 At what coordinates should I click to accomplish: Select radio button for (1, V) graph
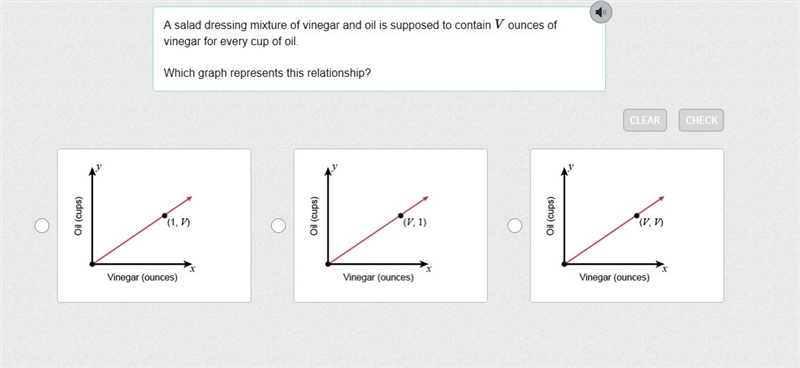[42, 226]
